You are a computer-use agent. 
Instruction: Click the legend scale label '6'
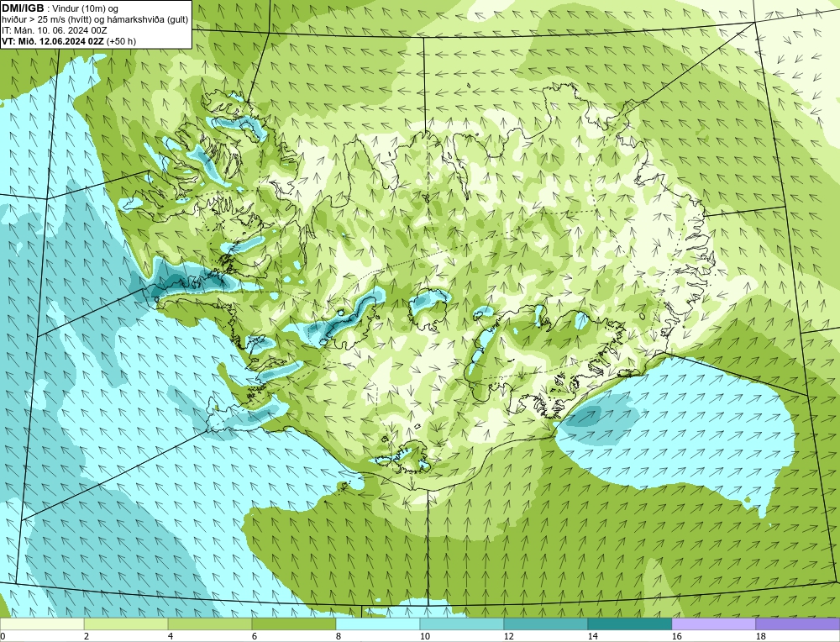click(x=255, y=636)
